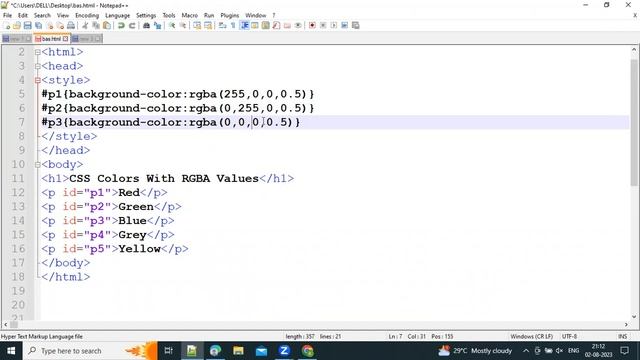Collapse the body fold marker on line 10
Screen dimensions: 640x360
click(x=38, y=165)
